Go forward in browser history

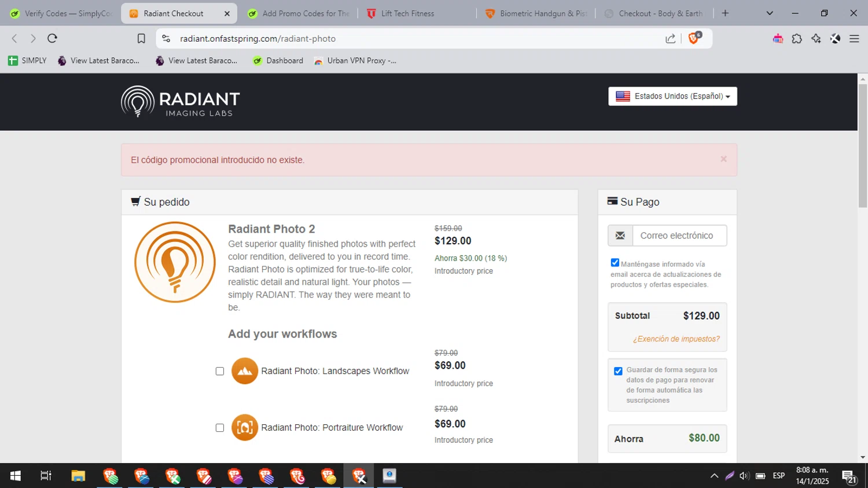pos(33,39)
